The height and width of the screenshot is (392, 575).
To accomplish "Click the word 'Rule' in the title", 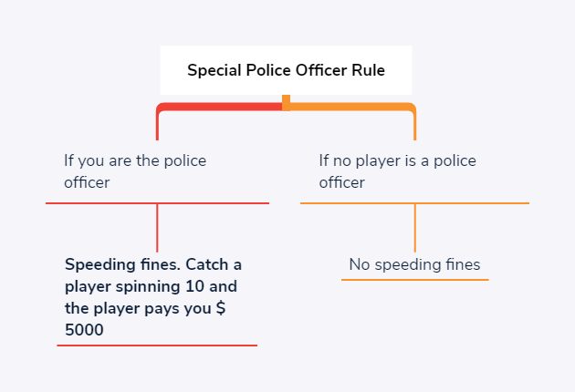I will coord(368,70).
